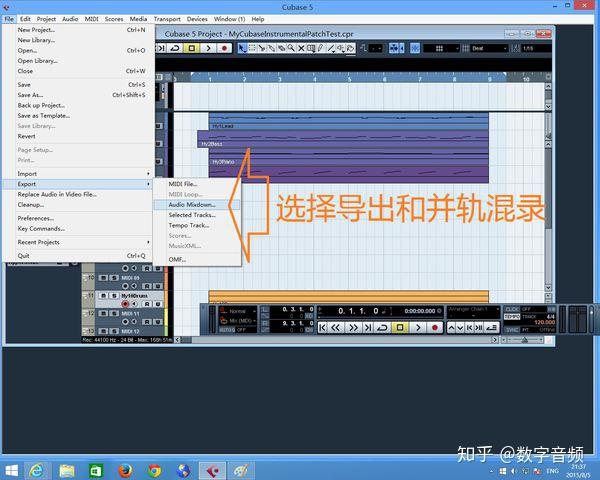600x480 pixels.
Task: Open the snap type dropdown
Action: (442, 48)
